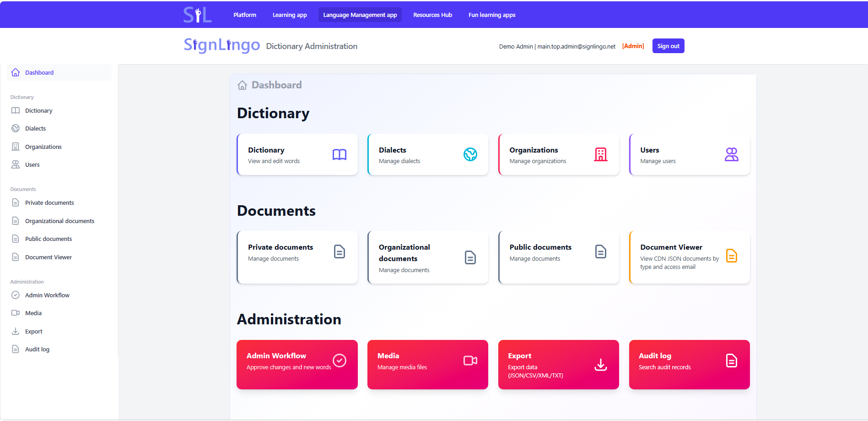
Task: Open the red Admin Workflow card
Action: coord(297,365)
